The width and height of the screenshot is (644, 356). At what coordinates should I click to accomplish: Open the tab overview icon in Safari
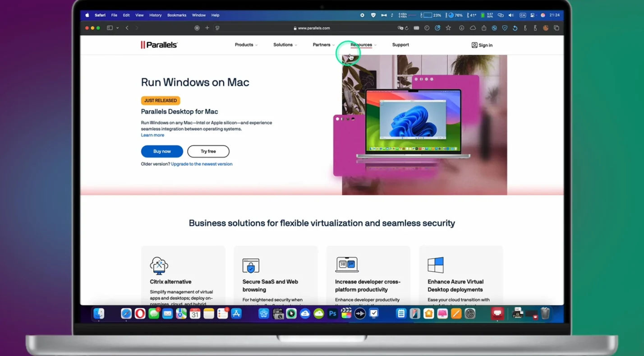click(556, 28)
